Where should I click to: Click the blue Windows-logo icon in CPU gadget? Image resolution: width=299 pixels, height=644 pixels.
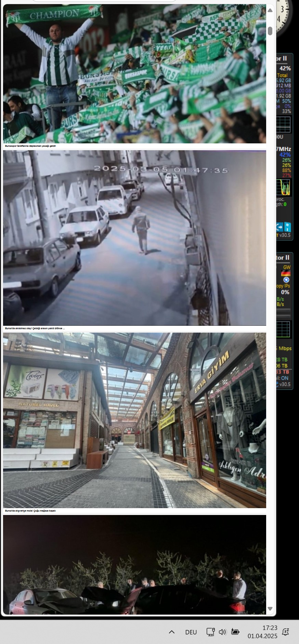pos(288,227)
